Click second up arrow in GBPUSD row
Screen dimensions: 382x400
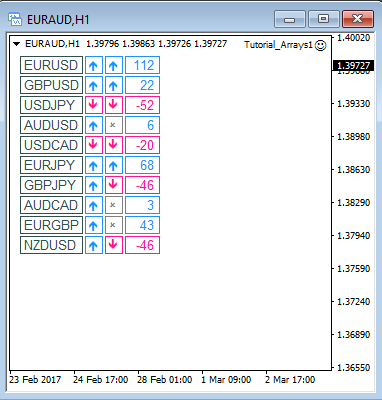[x=114, y=85]
